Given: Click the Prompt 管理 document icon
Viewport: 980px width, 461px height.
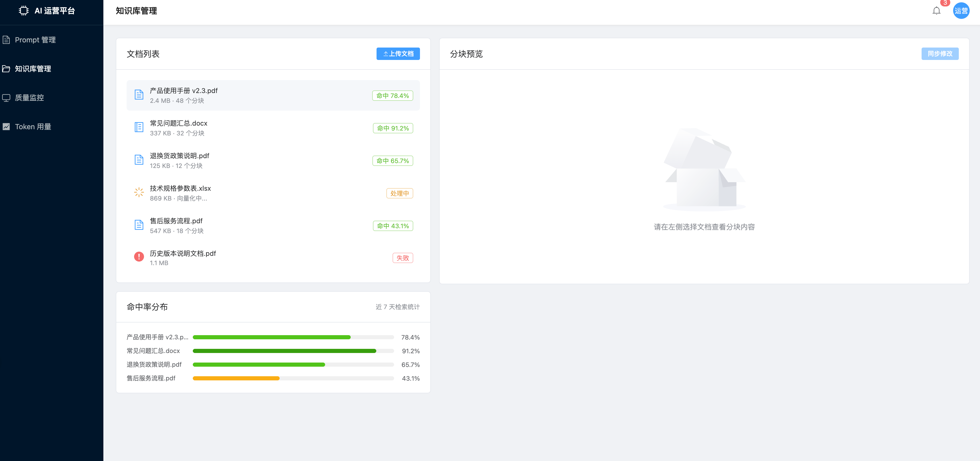Looking at the screenshot, I should click(x=6, y=40).
